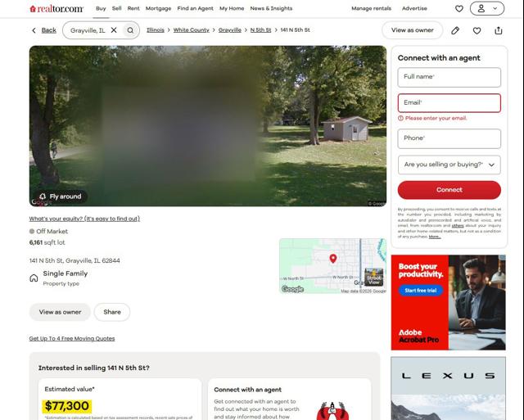This screenshot has height=420, width=524.
Task: Click the address 141 N 5th St, Grayville
Action: (x=75, y=260)
